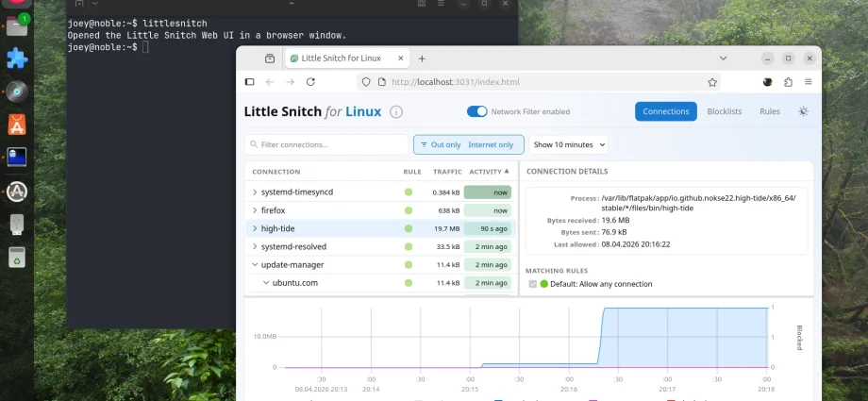The image size is (868, 401).
Task: Open Files from the dock
Action: 17,25
